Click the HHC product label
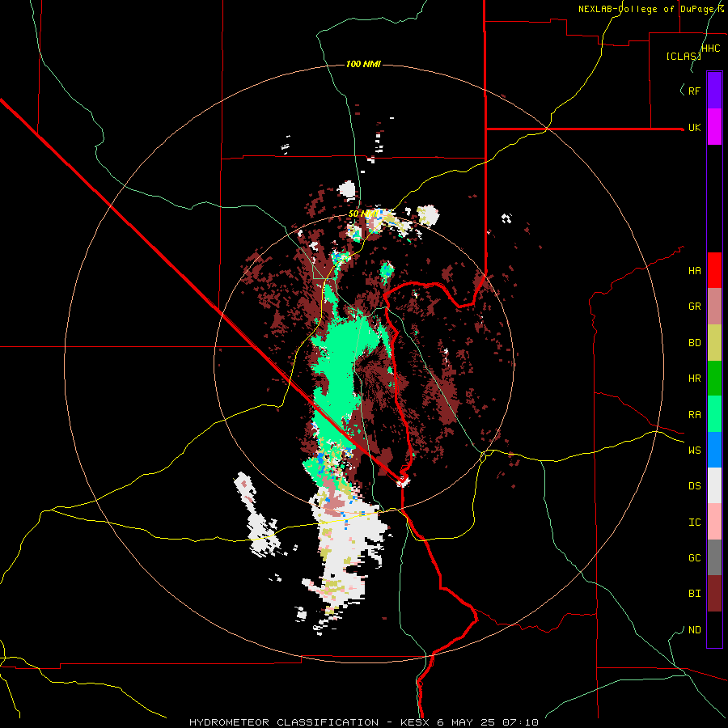Viewport: 728px width, 728px height. tap(710, 49)
